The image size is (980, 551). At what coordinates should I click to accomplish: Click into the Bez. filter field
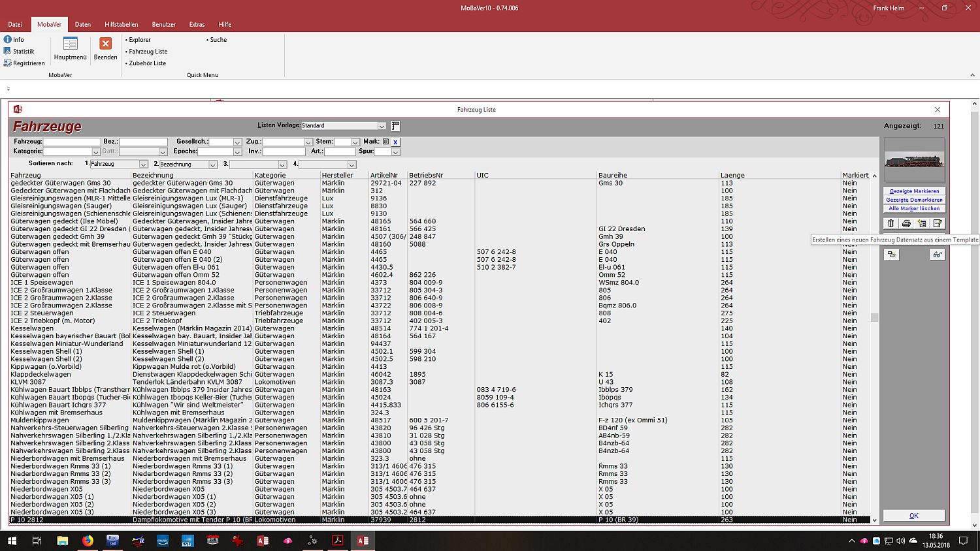(x=143, y=142)
